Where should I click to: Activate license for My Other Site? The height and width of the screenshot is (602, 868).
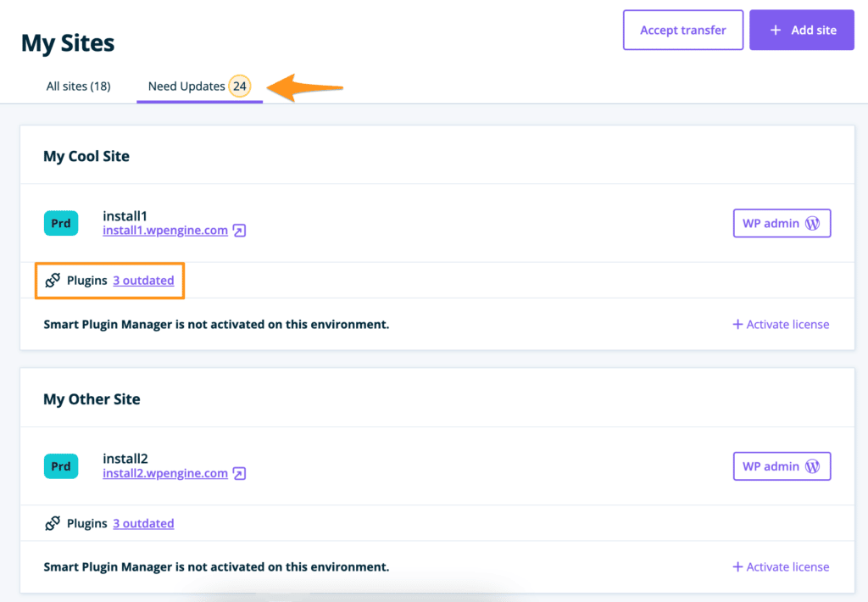pos(781,567)
